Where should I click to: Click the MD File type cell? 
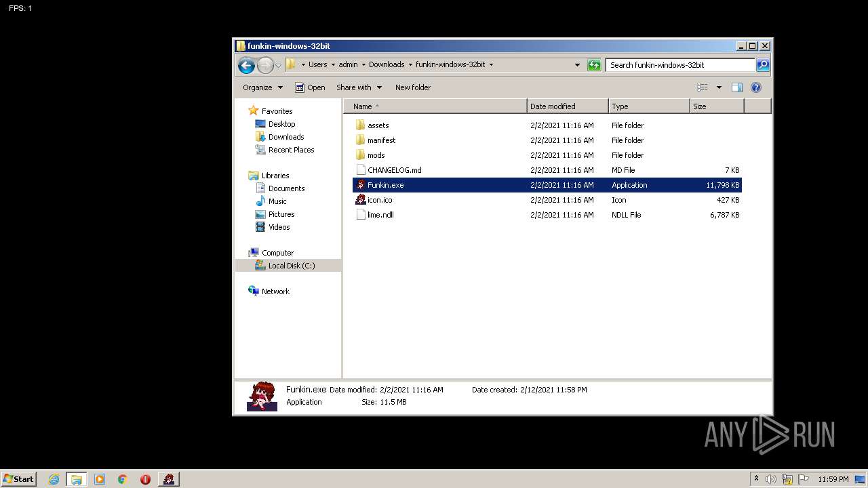click(x=623, y=170)
